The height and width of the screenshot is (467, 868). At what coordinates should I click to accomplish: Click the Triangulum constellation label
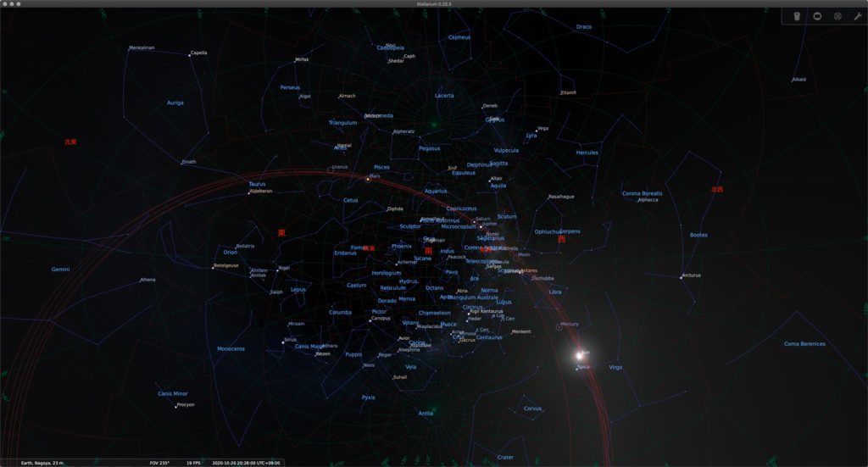pos(342,123)
